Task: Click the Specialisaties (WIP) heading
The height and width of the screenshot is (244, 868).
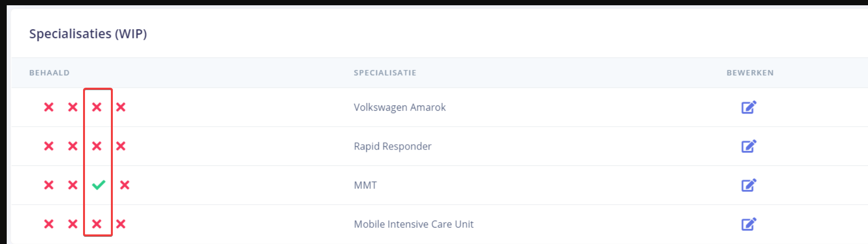Action: click(x=88, y=34)
